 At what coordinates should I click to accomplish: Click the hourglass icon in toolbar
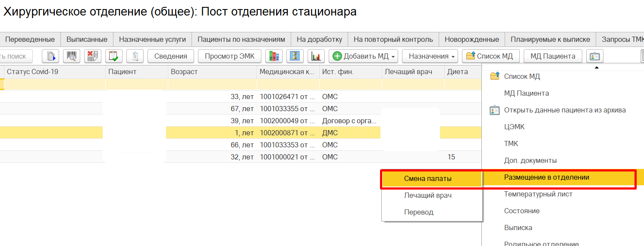(295, 56)
